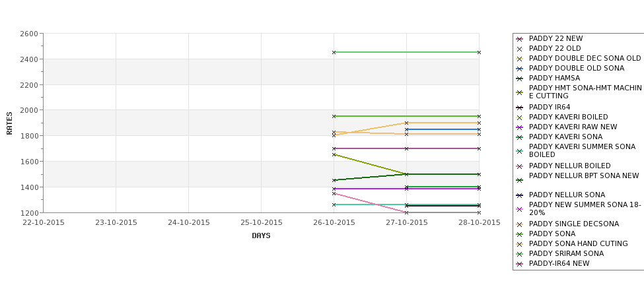Click the RATES axis title
The height and width of the screenshot is (283, 644).
9,123
